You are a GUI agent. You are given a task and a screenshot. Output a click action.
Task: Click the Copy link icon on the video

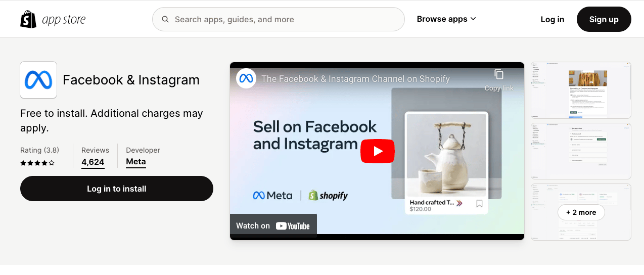click(499, 75)
